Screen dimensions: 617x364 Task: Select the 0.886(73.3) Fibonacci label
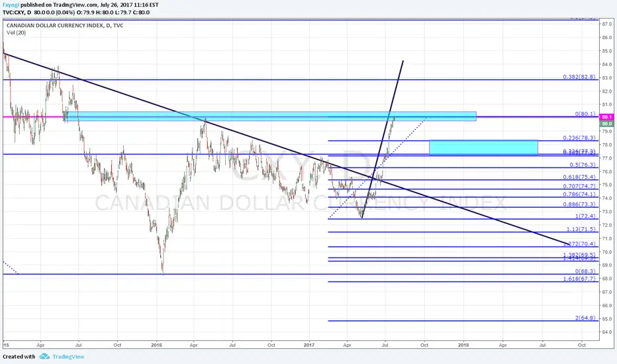579,205
